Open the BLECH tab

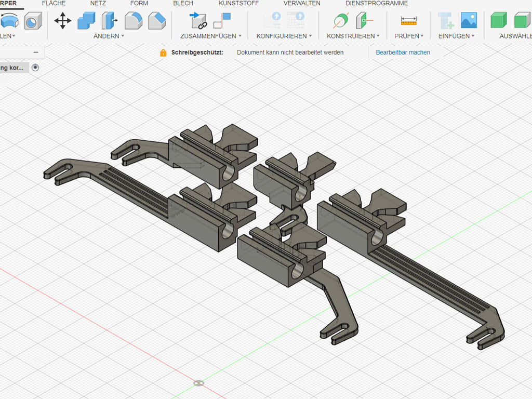183,3
